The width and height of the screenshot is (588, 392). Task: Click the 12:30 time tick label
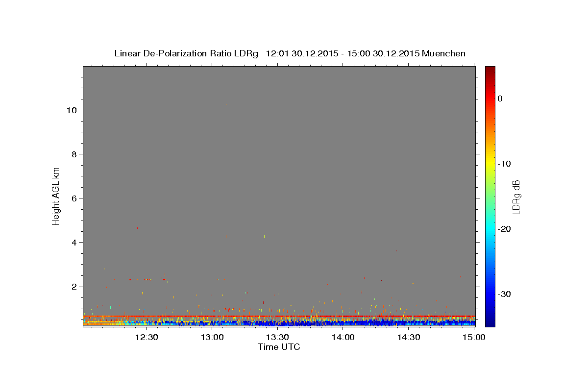(146, 338)
